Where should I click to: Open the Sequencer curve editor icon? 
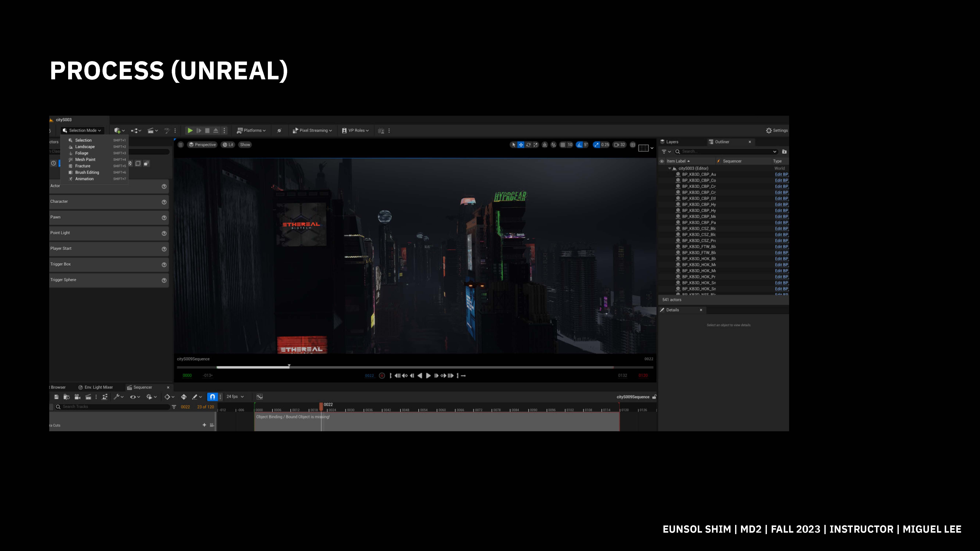coord(259,397)
